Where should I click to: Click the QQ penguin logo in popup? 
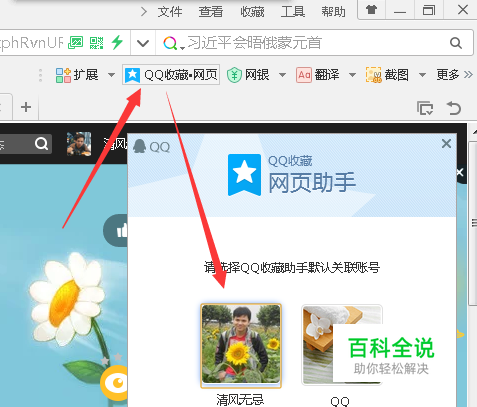(140, 146)
